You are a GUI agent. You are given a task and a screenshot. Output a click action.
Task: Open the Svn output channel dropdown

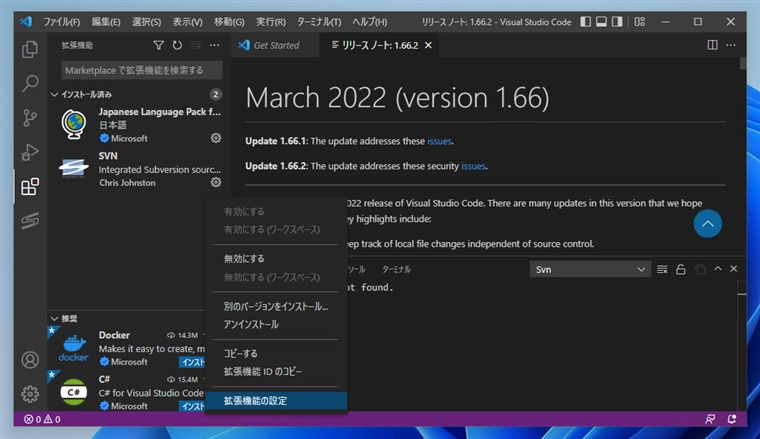[590, 269]
